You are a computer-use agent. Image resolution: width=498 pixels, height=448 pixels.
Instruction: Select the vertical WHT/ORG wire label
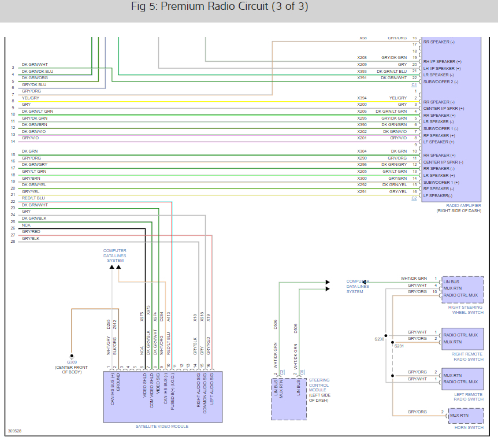(x=161, y=345)
